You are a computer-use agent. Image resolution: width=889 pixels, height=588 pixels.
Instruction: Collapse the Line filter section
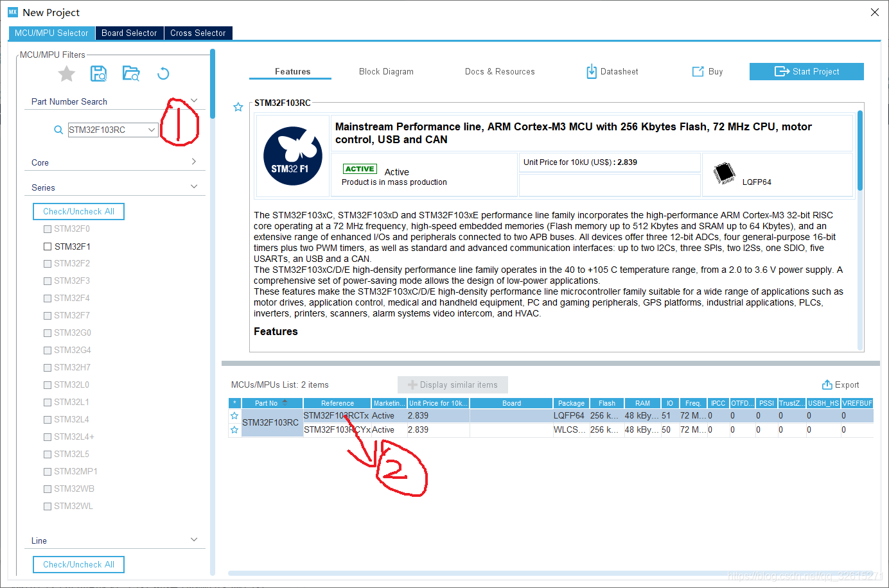194,540
